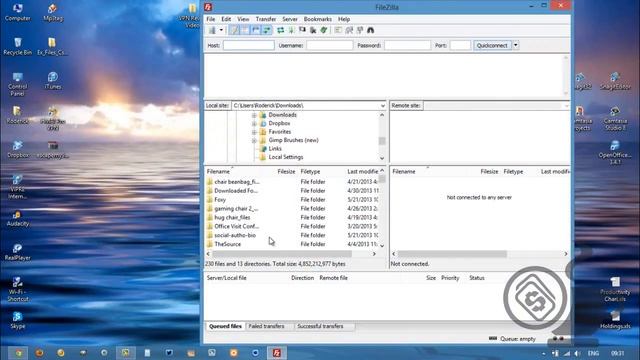The image size is (640, 360).
Task: Click the disconnect from server icon
Action: point(313,30)
